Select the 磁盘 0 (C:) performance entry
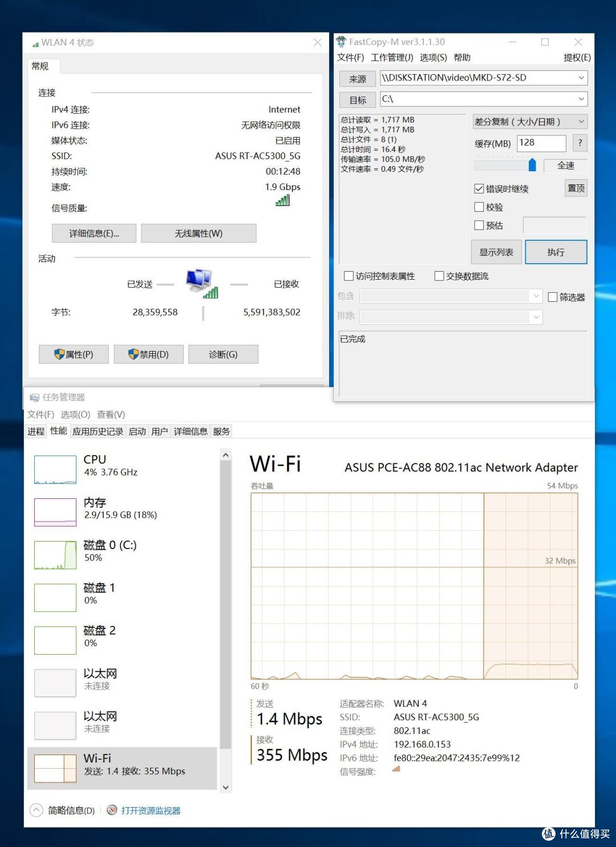Screen dimensions: 616x847 click(x=122, y=555)
